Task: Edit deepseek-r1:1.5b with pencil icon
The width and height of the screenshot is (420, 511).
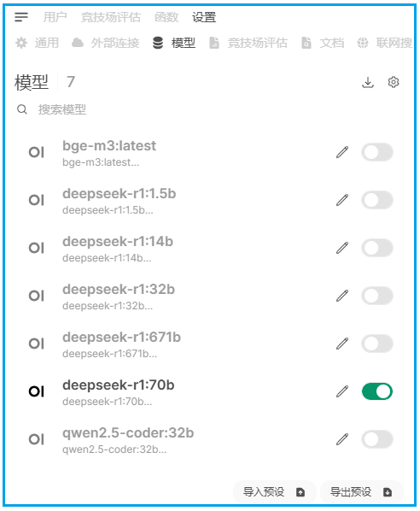Action: [342, 200]
